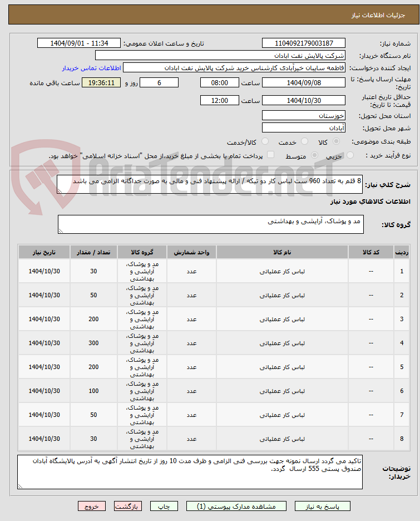Click quantity 200 in row 3
This screenshot has height=521, width=420.
pos(93,319)
